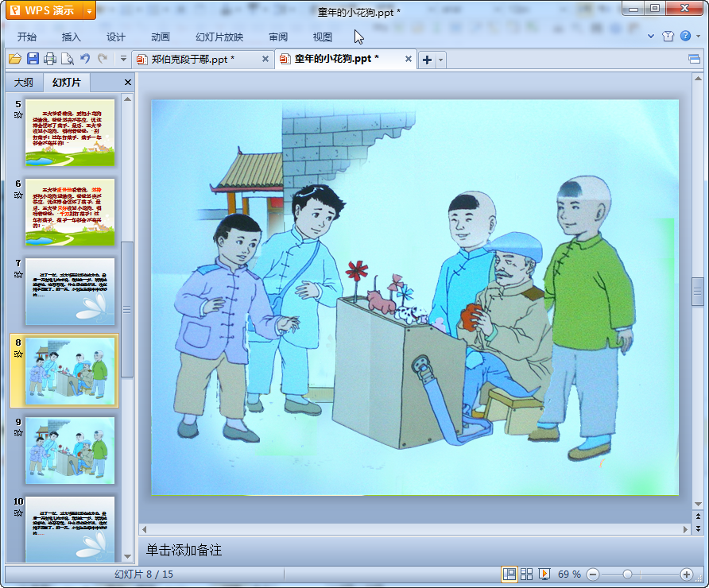Close the slide thumbnail panel

[x=128, y=83]
